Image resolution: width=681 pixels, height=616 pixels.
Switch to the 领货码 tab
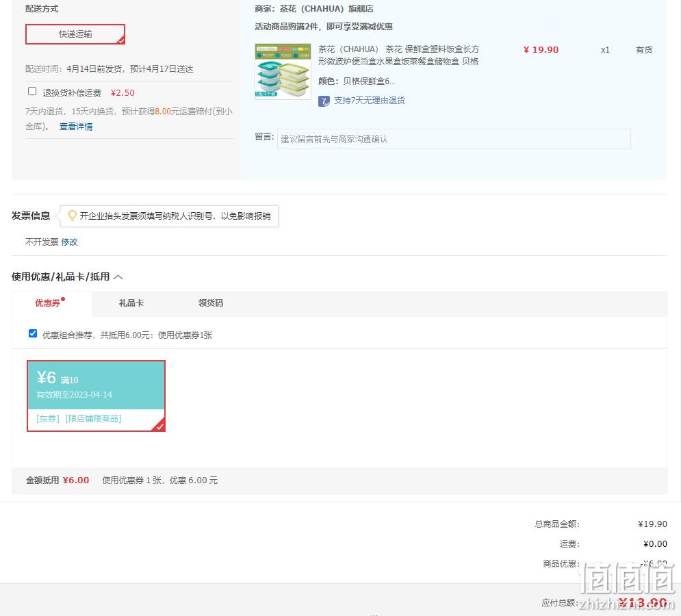(x=211, y=303)
